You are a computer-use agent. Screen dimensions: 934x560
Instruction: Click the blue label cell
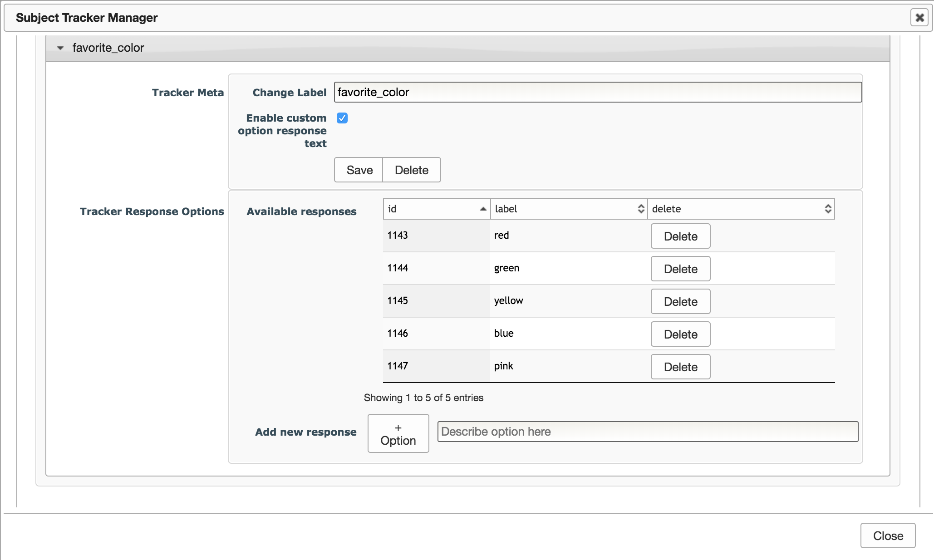tap(569, 334)
